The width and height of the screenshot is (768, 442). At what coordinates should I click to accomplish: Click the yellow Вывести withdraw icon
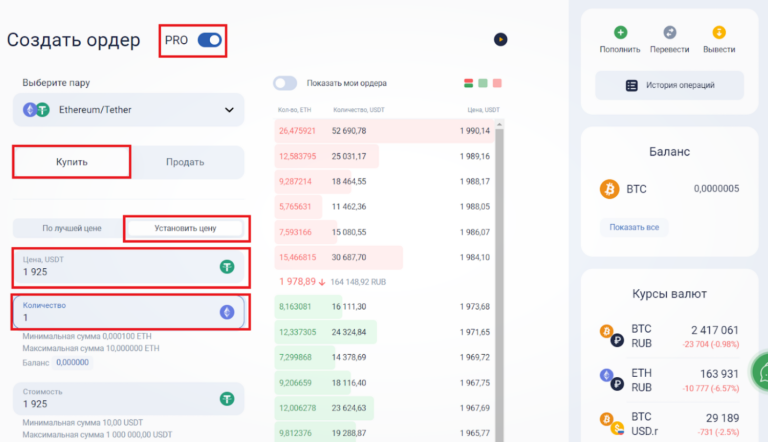[718, 32]
